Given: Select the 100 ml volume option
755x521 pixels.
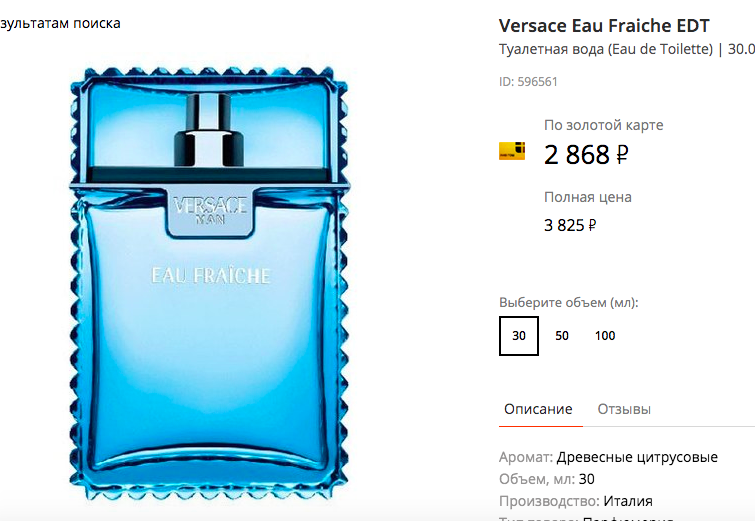Looking at the screenshot, I should point(605,336).
